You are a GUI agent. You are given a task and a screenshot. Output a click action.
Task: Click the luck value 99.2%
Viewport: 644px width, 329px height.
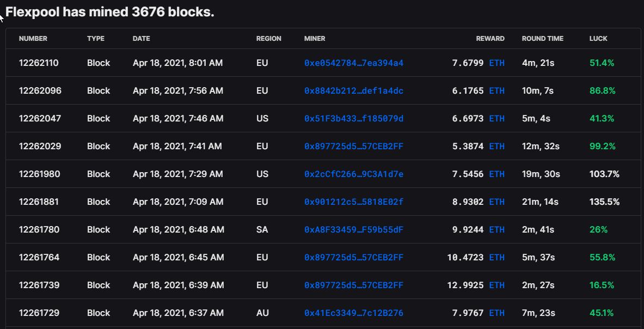point(603,146)
